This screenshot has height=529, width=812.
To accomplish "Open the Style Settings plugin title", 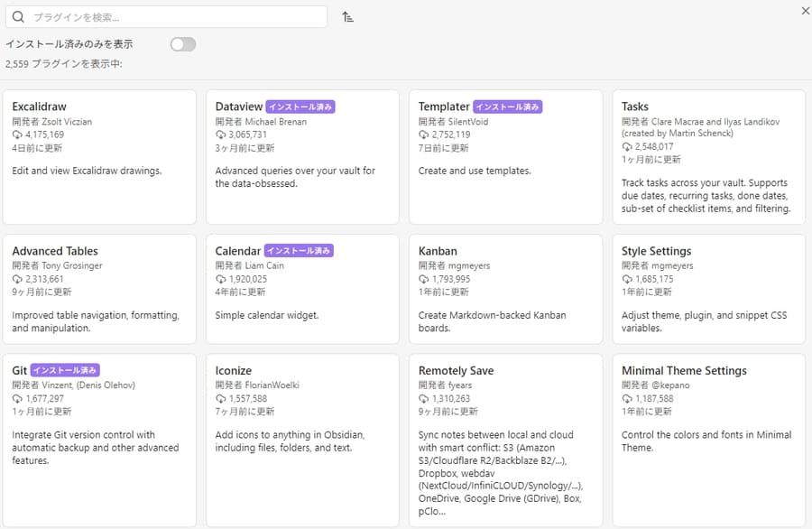I will pos(656,251).
